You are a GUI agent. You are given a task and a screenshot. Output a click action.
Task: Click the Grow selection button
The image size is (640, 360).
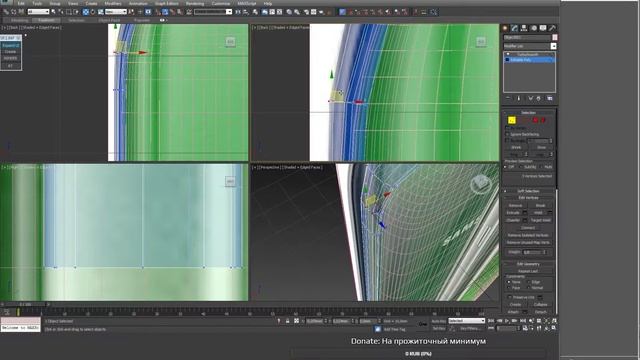coord(541,147)
